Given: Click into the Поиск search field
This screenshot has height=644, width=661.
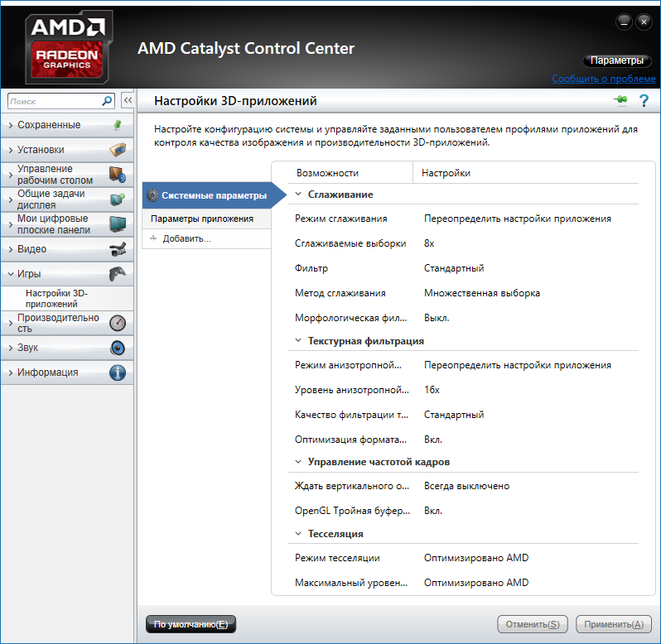Looking at the screenshot, I should [55, 101].
